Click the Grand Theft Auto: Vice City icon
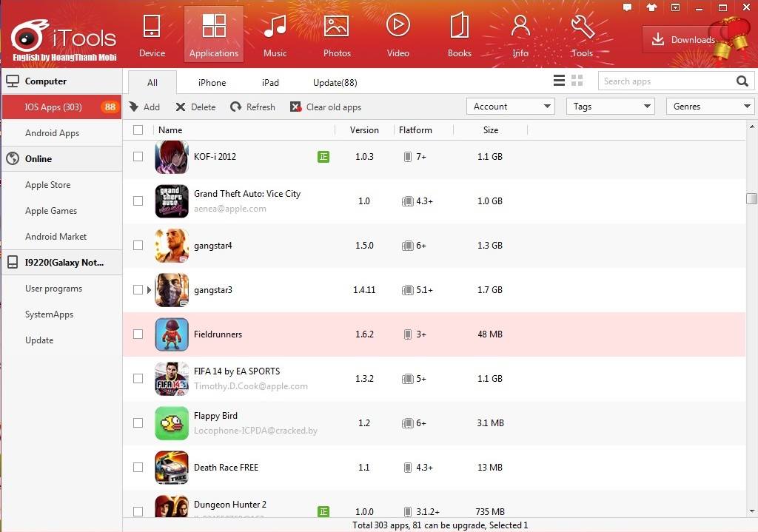Viewport: 758px width, 532px height. click(x=172, y=201)
